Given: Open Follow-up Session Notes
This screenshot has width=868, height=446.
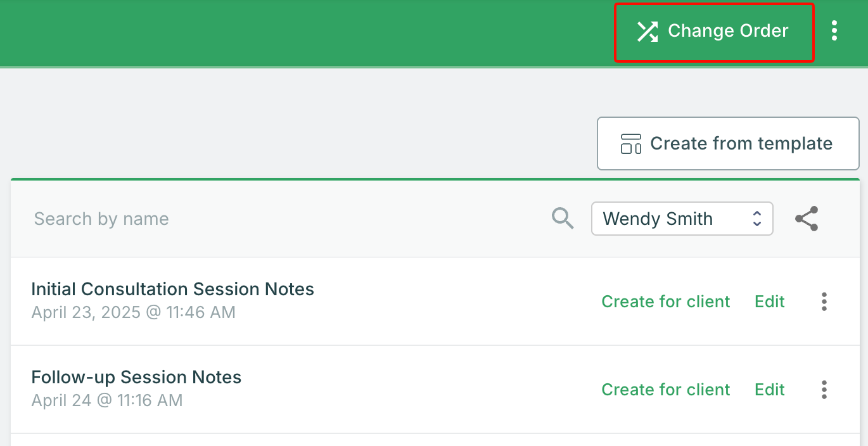Looking at the screenshot, I should [136, 378].
